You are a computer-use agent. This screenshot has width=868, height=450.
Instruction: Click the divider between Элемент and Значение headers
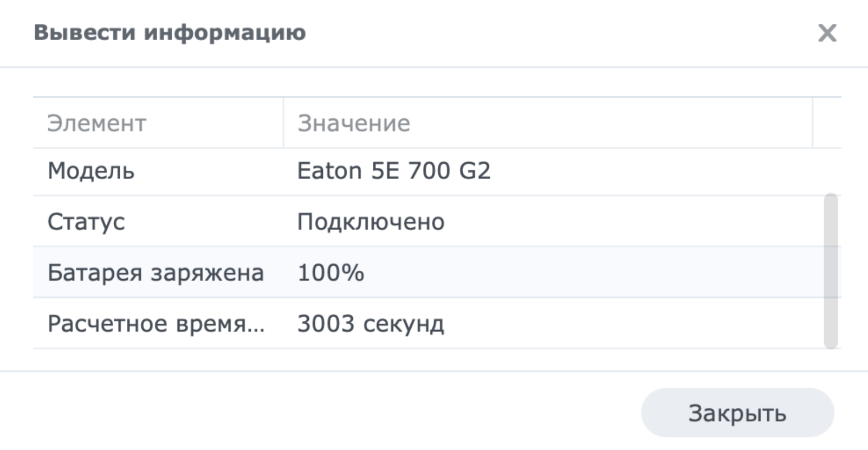tap(283, 123)
